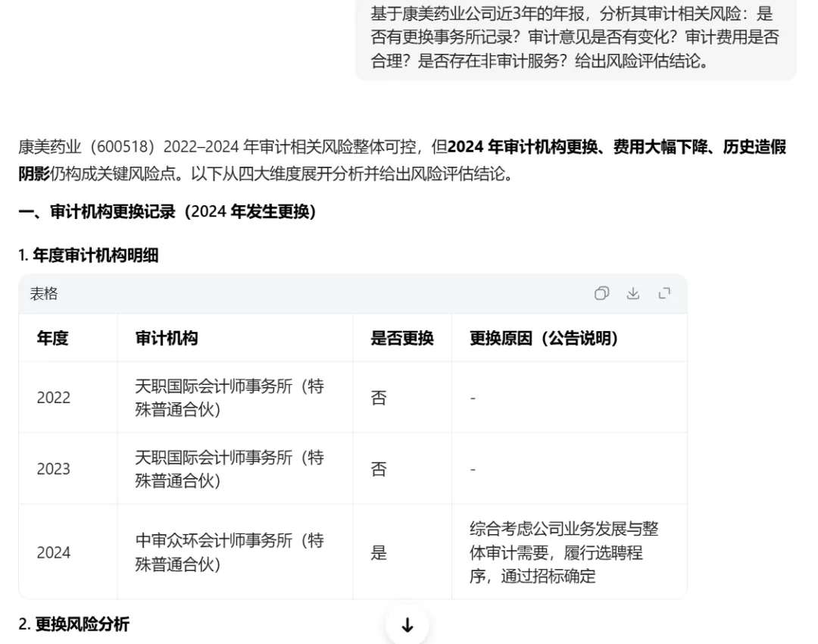Screen dimensions: 818x644
Task: Select the '否' cell in 2022 row
Action: pyautogui.click(x=379, y=398)
